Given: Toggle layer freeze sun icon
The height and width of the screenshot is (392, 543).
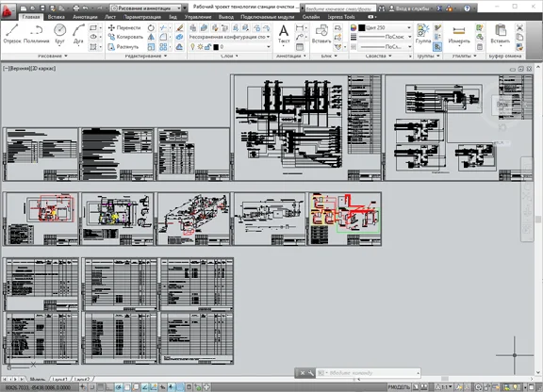Looking at the screenshot, I should click(x=200, y=47).
